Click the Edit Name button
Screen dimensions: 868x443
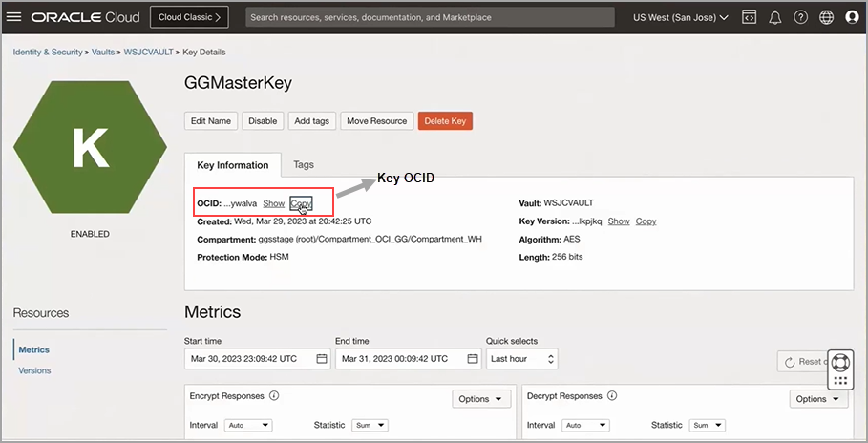pos(211,120)
